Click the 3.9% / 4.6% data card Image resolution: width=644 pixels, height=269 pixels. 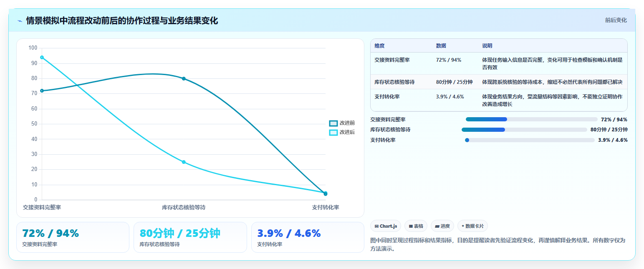[x=308, y=237]
